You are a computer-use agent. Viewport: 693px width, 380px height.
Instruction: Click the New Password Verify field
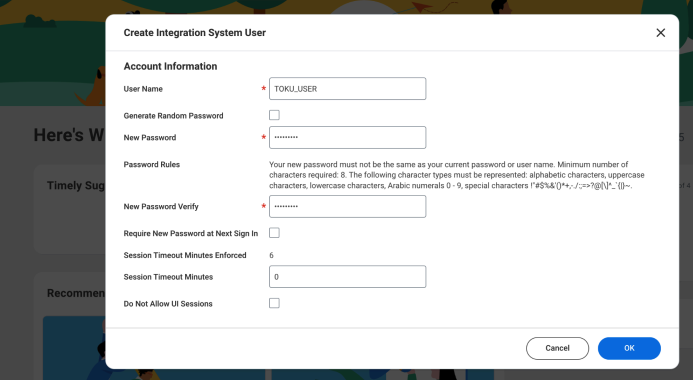pos(347,206)
